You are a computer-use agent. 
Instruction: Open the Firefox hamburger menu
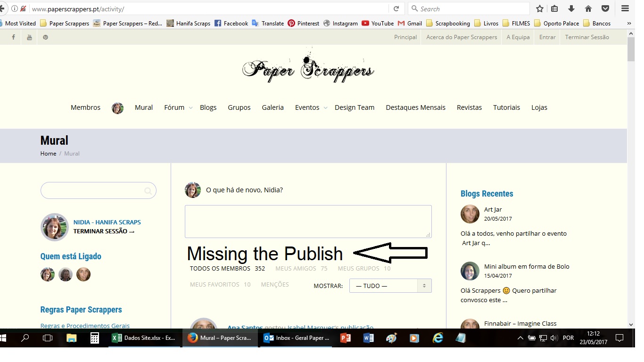point(625,9)
